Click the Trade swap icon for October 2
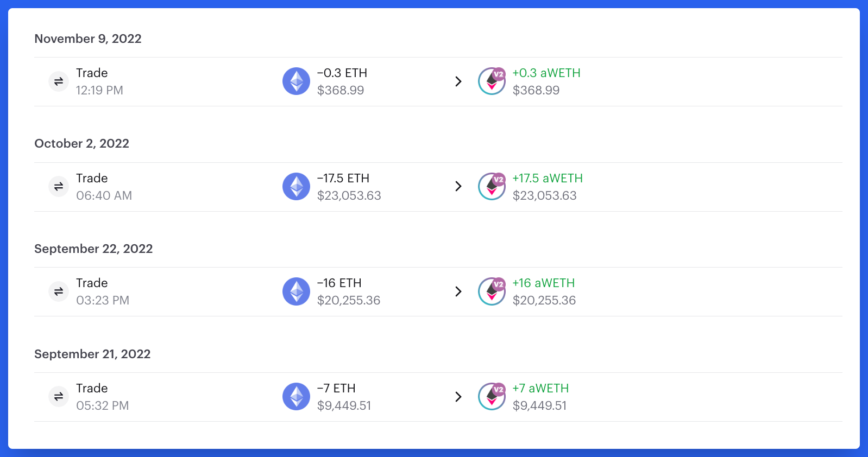Screen dimensions: 868x457 (58, 186)
